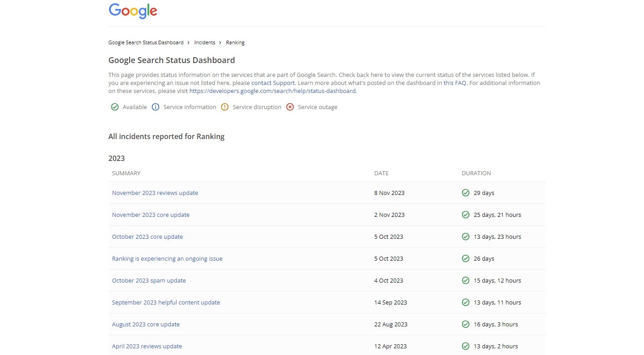Screen dimensions: 644x355
Task: Click check icon beside 13 days, 23 hours
Action: [466, 237]
